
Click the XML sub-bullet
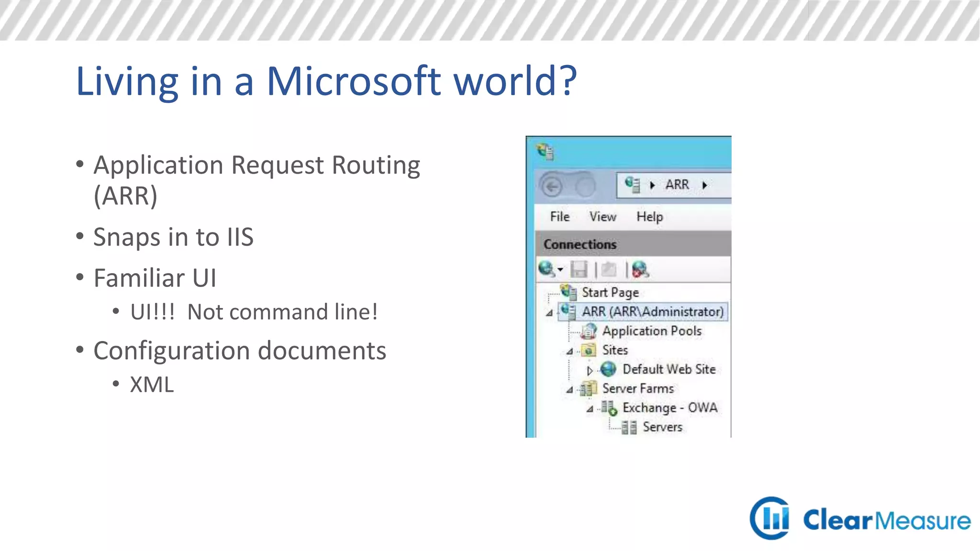click(x=152, y=385)
